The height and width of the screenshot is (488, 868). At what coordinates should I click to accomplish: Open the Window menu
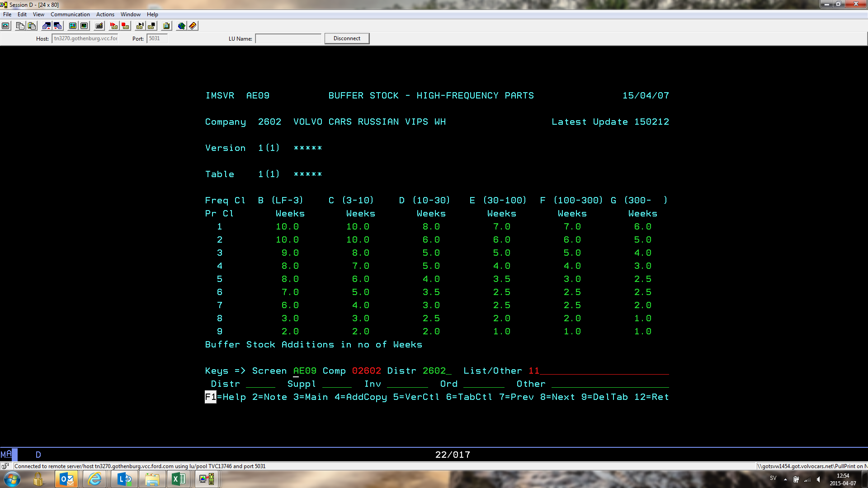click(131, 14)
